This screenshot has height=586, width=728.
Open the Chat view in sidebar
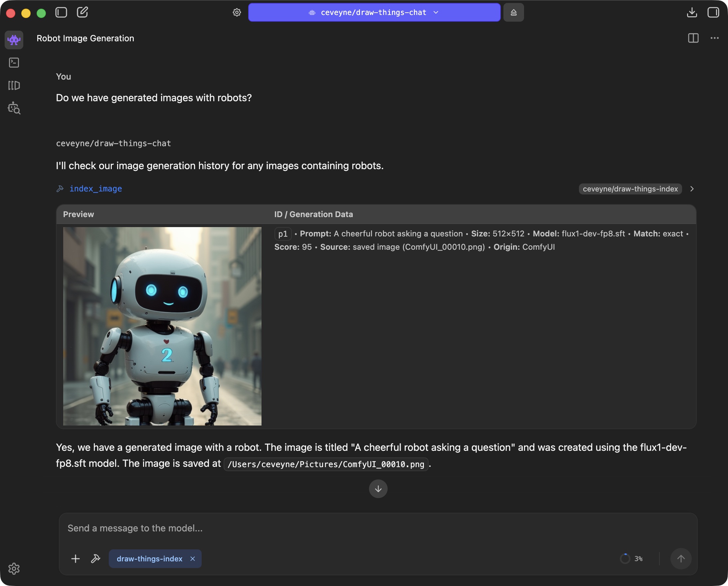coord(14,40)
